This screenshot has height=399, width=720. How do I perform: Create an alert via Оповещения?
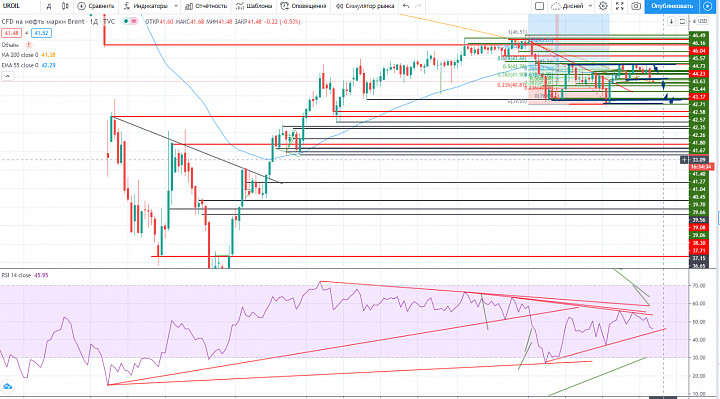coord(304,6)
